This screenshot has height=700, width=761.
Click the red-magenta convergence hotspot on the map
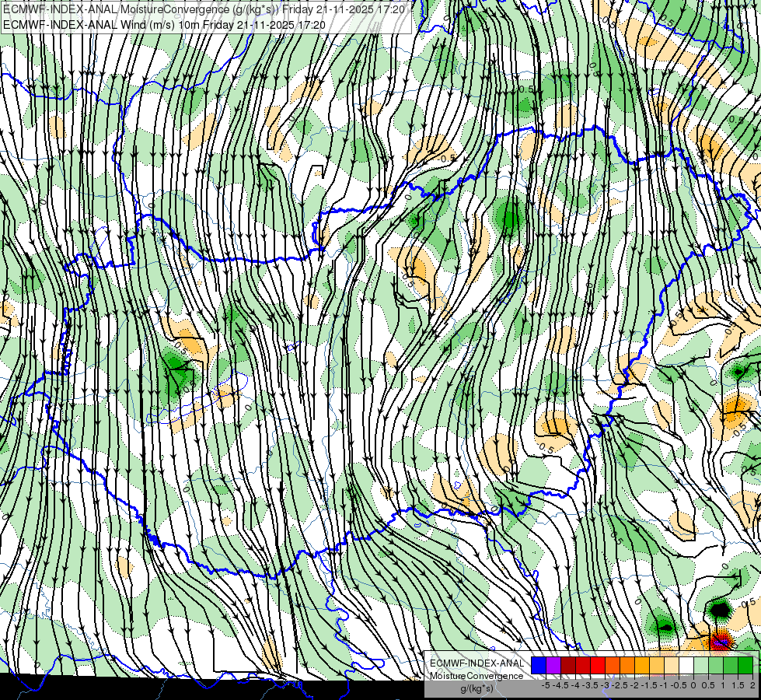click(x=721, y=641)
